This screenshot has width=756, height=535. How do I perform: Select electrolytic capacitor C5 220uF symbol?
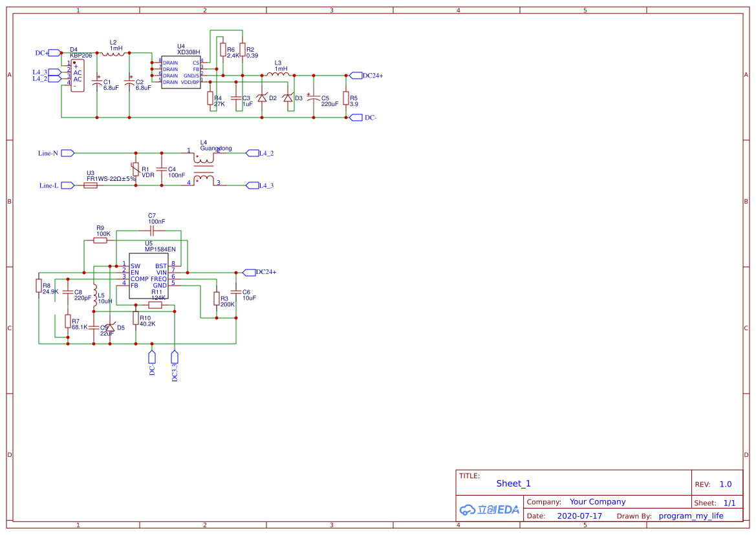[x=314, y=98]
